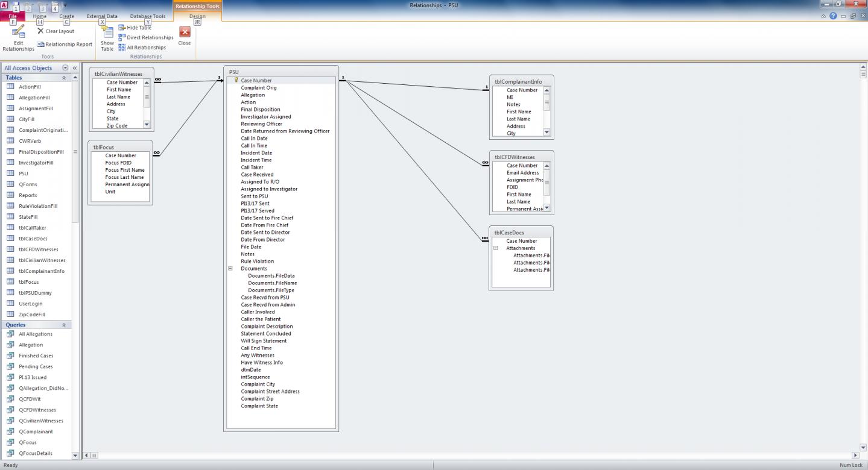Screen dimensions: 868x470
Task: Open Microsoft Access Help
Action: point(833,16)
